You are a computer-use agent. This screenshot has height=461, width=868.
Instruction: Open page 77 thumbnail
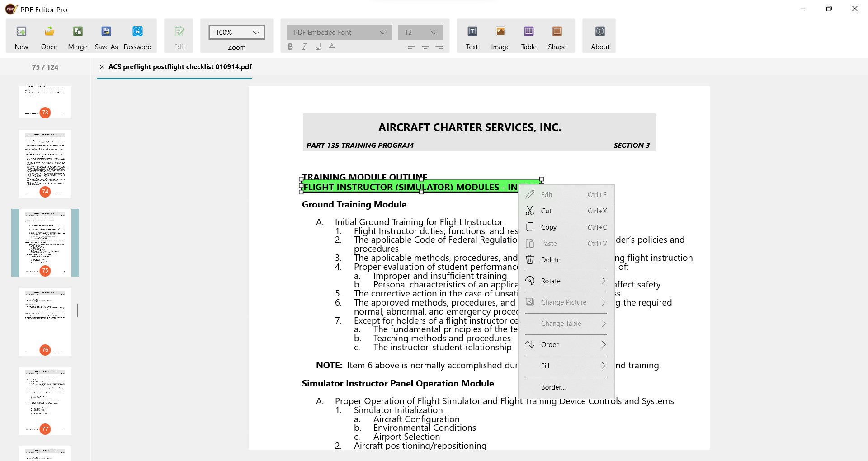tap(45, 401)
